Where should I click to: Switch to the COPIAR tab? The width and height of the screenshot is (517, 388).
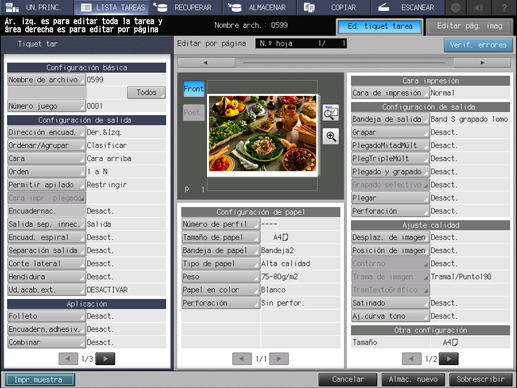point(334,7)
